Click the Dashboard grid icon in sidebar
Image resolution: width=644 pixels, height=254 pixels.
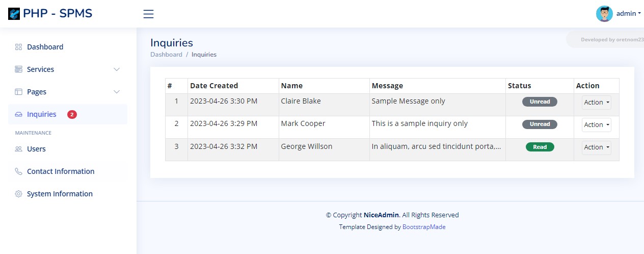click(18, 47)
